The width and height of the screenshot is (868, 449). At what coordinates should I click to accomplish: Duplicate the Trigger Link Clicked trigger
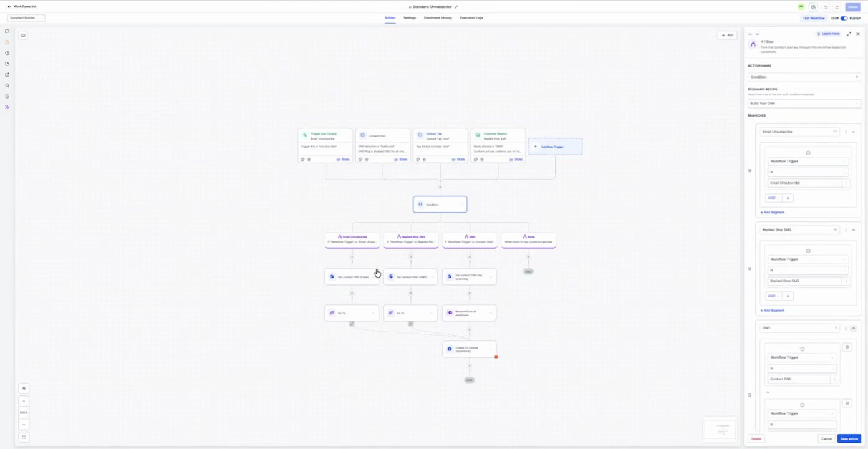coord(302,159)
